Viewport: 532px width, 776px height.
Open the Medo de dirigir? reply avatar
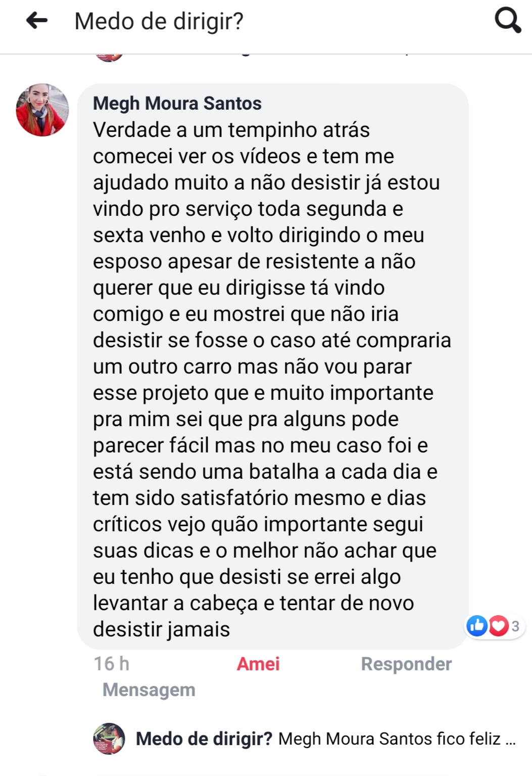[109, 739]
